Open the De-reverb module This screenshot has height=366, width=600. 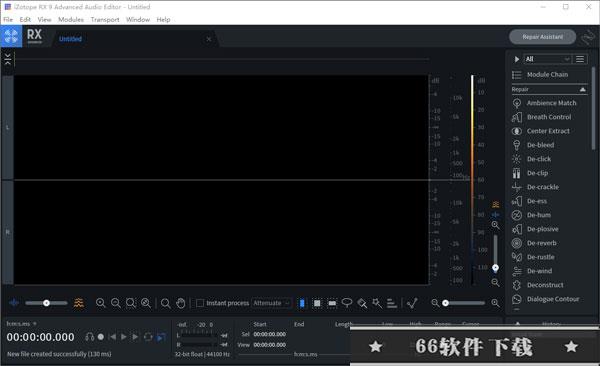pos(534,243)
